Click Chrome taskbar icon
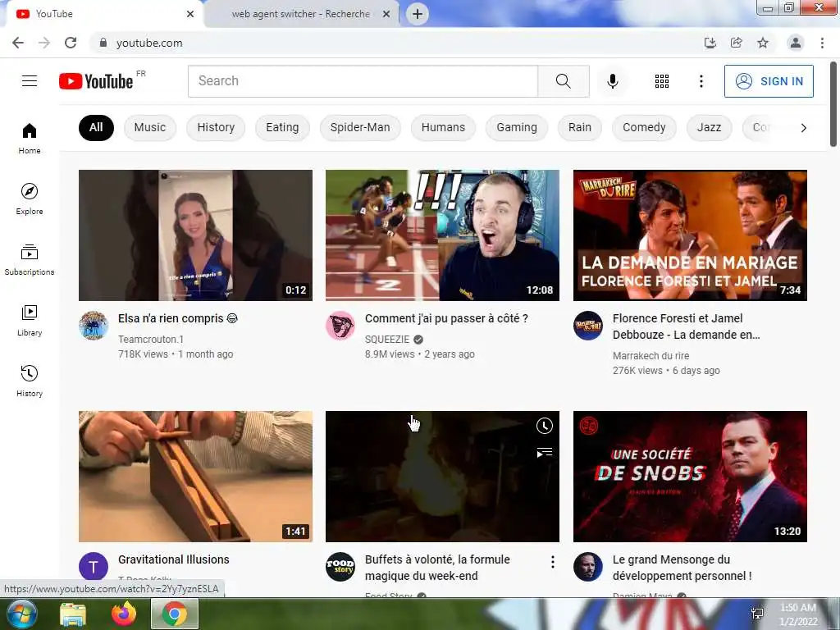840x630 pixels. [175, 614]
